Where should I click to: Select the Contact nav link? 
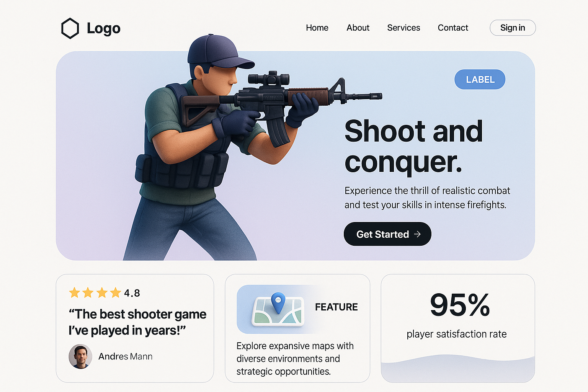coord(453,28)
